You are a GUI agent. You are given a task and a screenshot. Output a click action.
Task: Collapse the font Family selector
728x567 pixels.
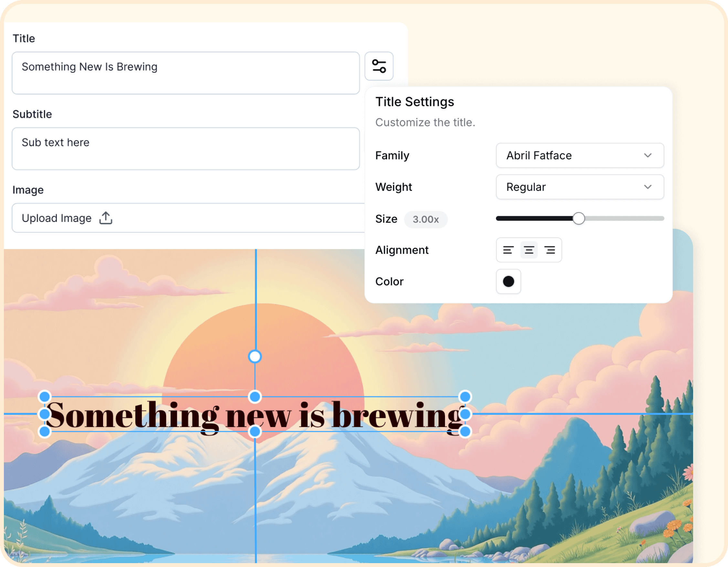(x=648, y=155)
